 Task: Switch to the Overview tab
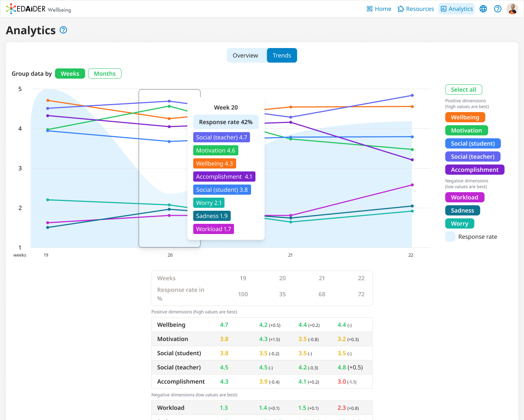(246, 55)
